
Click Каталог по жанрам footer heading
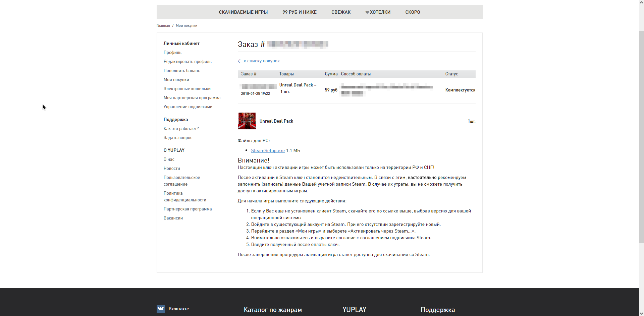273,310
